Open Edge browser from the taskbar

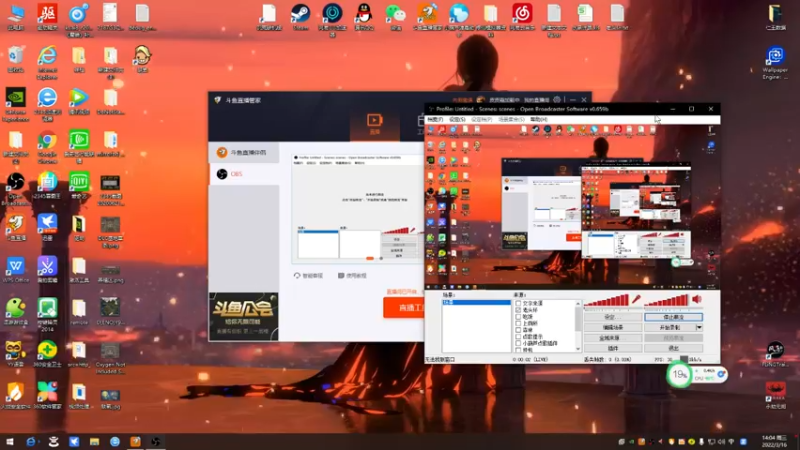(x=31, y=442)
